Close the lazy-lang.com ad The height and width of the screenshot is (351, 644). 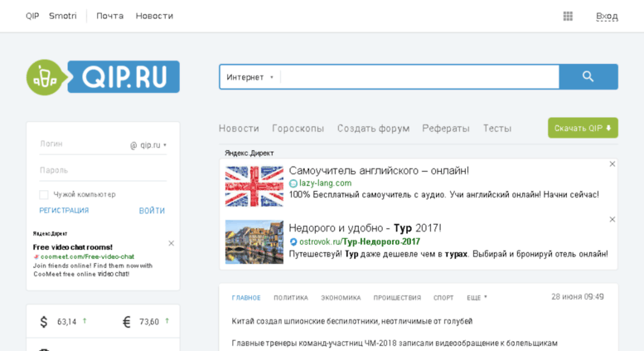click(612, 164)
